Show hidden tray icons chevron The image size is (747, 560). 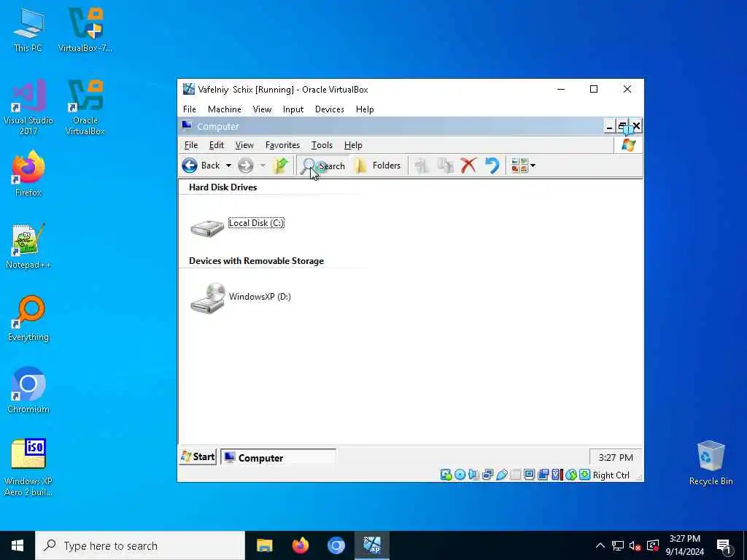[x=600, y=545]
